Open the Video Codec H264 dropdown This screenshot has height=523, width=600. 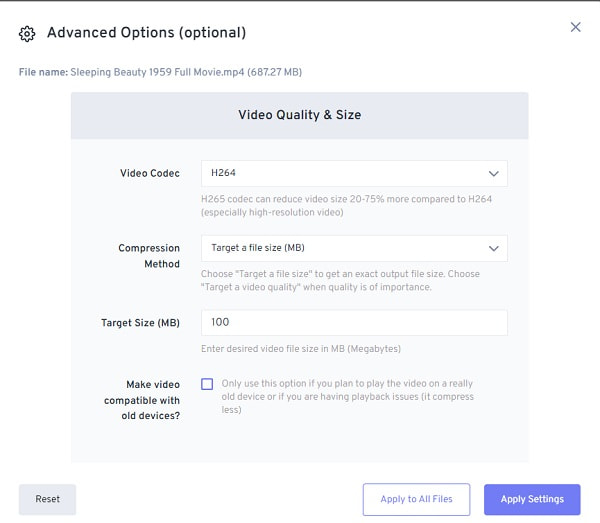pyautogui.click(x=354, y=173)
